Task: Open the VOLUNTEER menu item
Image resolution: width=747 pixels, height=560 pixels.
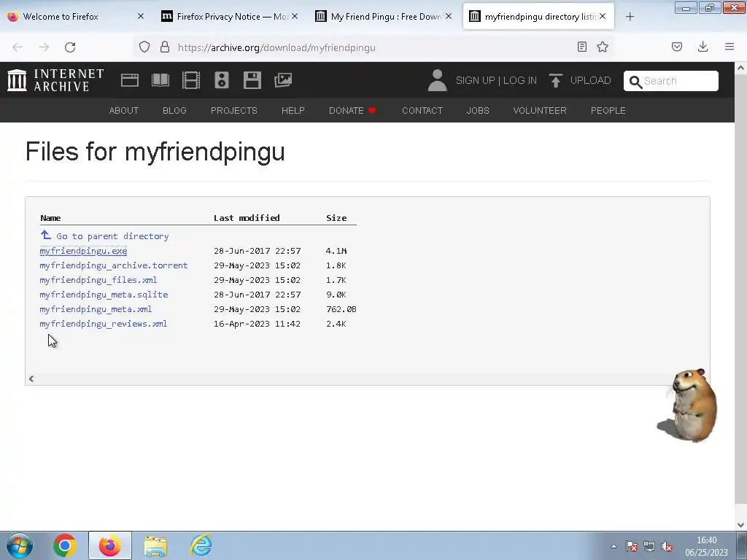Action: click(540, 111)
